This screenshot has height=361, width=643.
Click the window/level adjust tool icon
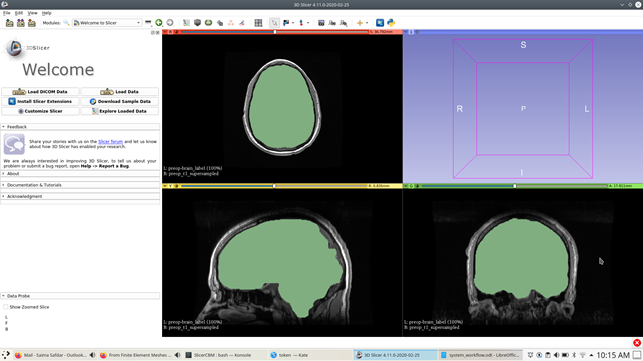pyautogui.click(x=286, y=23)
